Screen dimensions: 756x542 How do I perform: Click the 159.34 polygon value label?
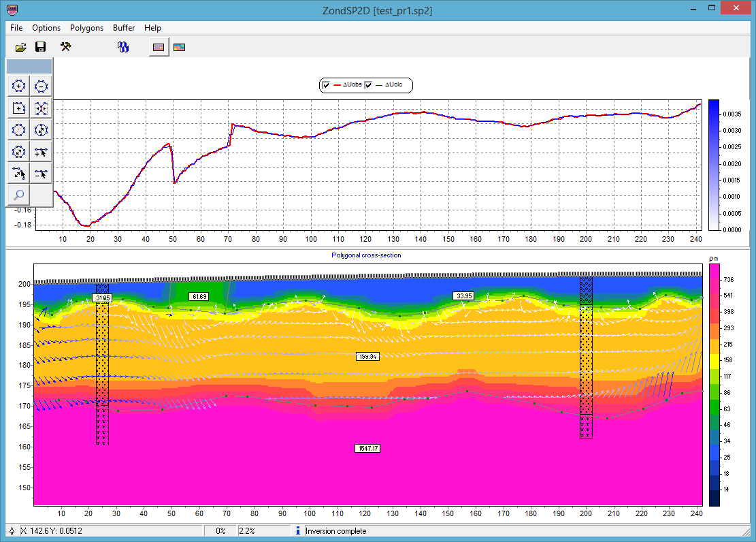click(367, 356)
